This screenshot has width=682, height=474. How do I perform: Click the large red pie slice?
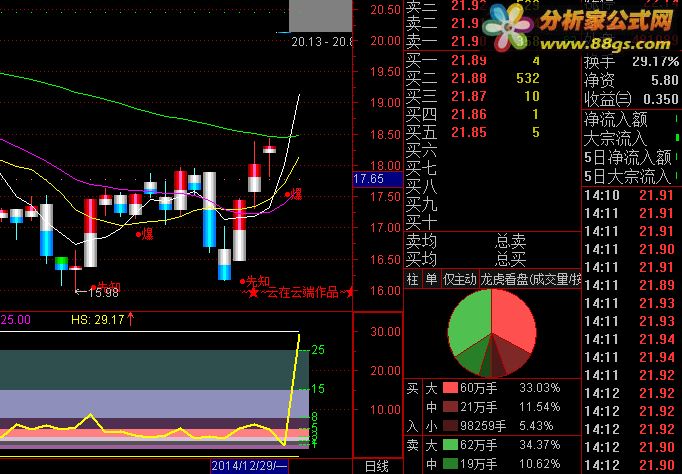click(x=513, y=320)
